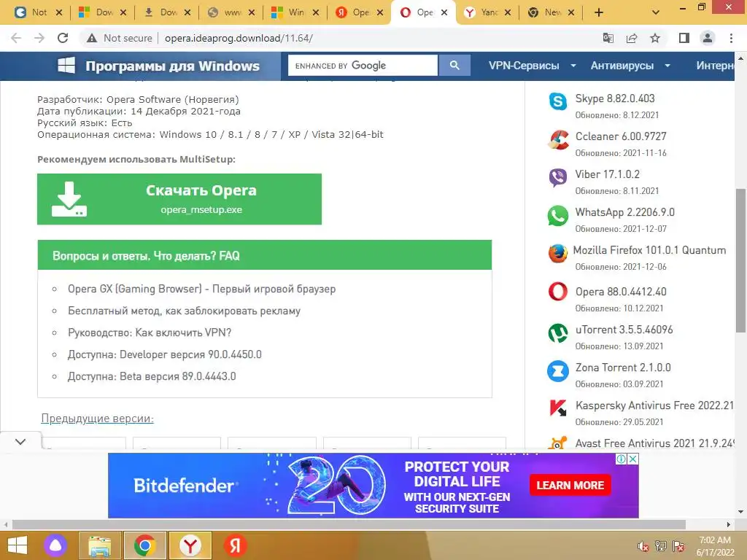Click the WhatsApp icon in sidebar
This screenshot has height=560, width=747.
[x=558, y=216]
